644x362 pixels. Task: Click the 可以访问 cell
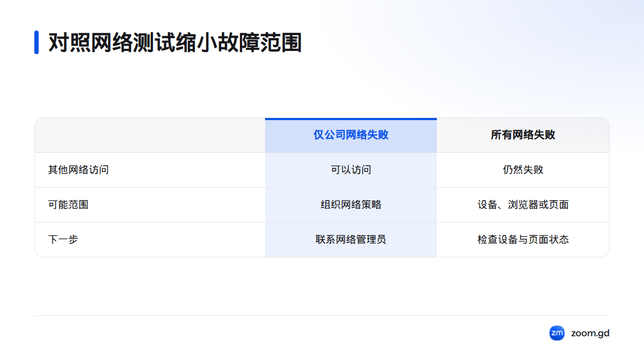pyautogui.click(x=351, y=170)
